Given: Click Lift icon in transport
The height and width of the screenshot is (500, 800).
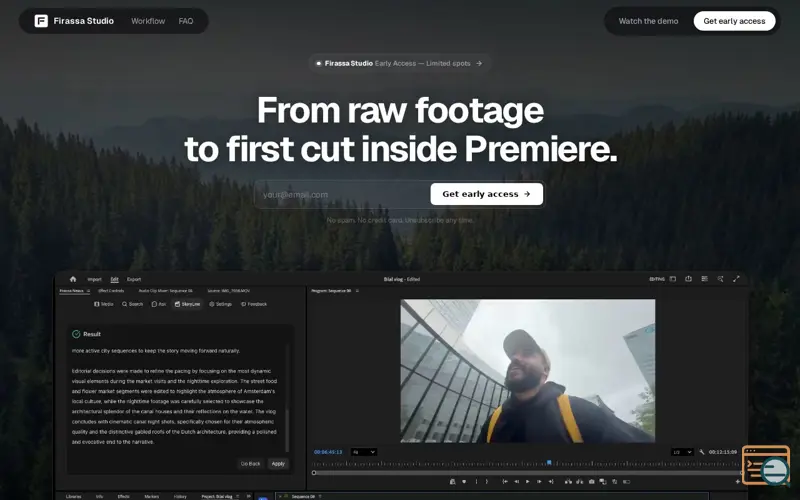Looking at the screenshot, I should tap(568, 482).
